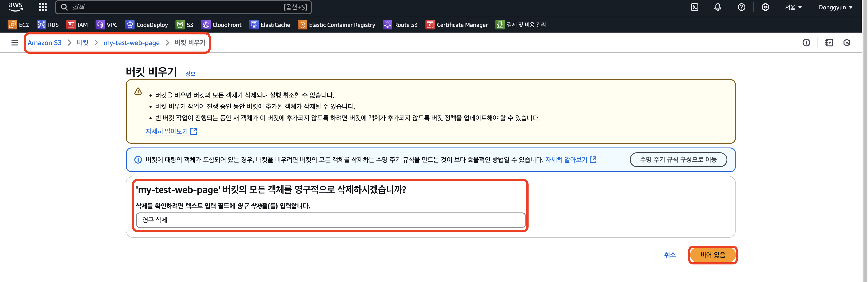Toggle the hamburger side navigation
Screen dimensions: 868x282
pos(15,42)
